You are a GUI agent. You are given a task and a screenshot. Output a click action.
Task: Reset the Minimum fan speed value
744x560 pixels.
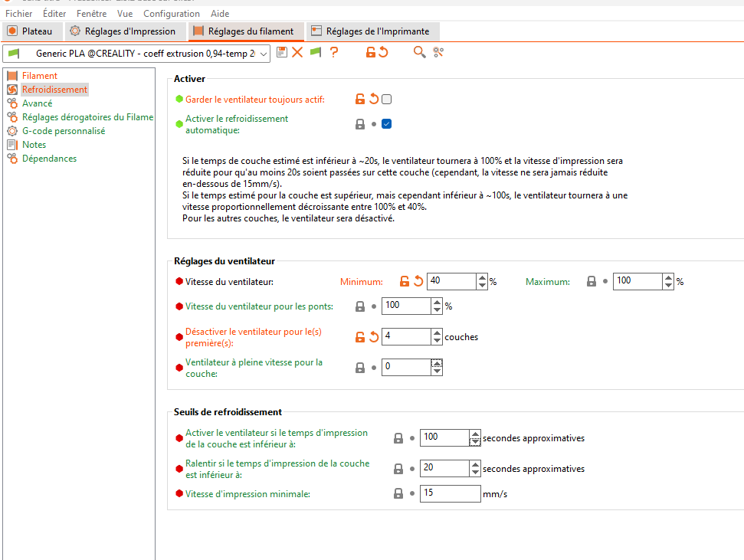pyautogui.click(x=418, y=281)
